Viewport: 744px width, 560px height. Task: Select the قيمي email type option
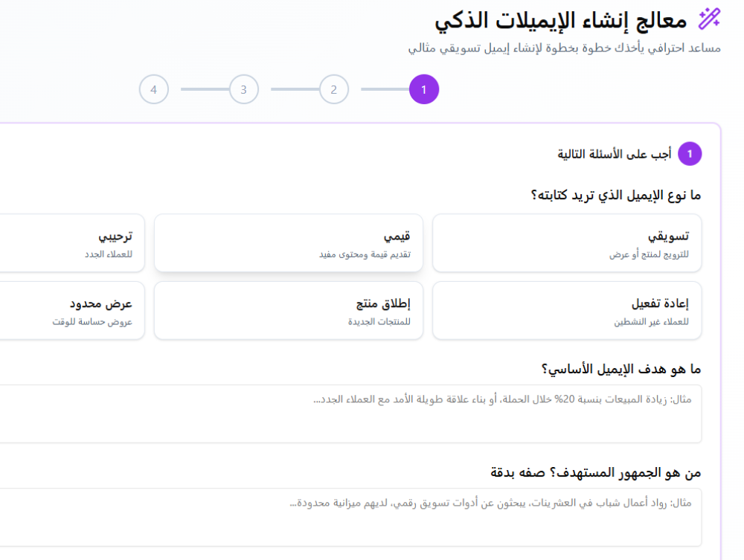point(289,243)
